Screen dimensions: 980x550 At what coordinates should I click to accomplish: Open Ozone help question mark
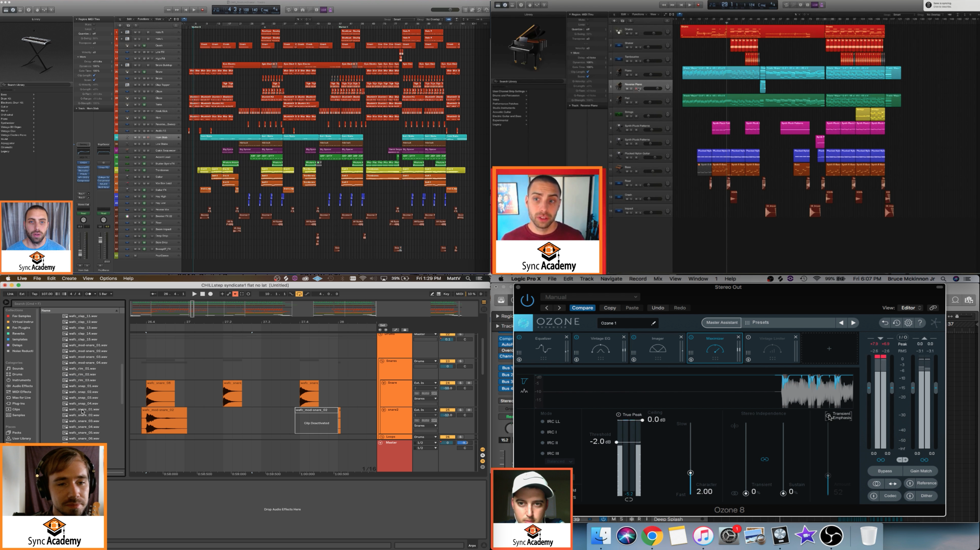pyautogui.click(x=920, y=323)
